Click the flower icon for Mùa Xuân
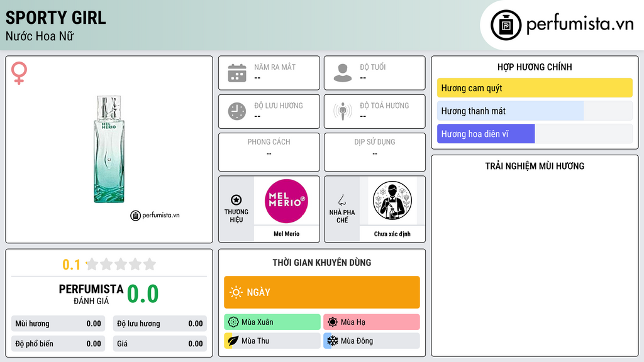 (x=233, y=322)
